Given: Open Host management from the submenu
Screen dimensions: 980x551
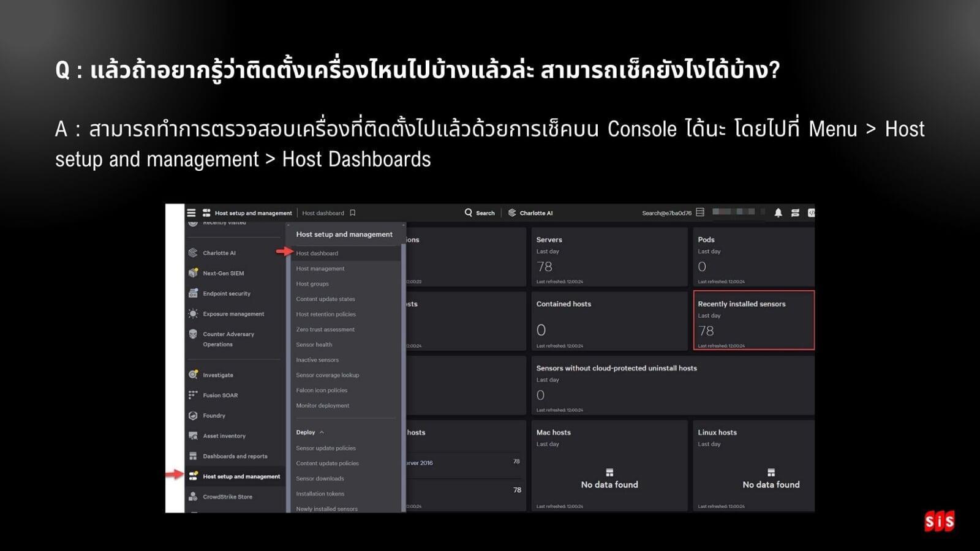Looking at the screenshot, I should tap(320, 269).
